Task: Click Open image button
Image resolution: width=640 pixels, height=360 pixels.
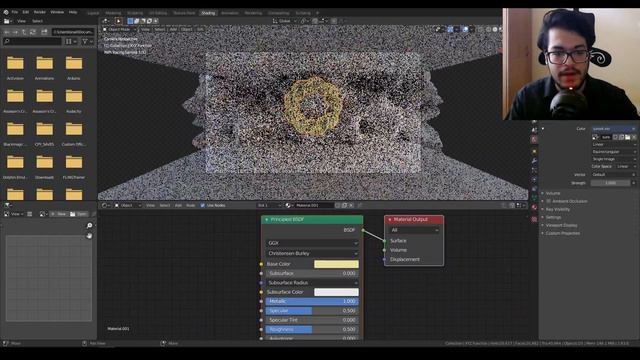Action: pos(79,214)
